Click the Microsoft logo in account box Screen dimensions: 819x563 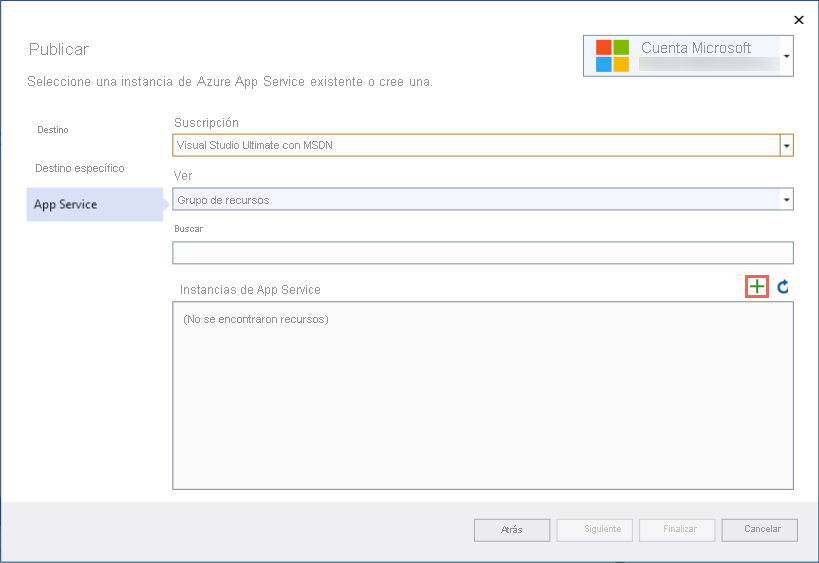click(612, 56)
